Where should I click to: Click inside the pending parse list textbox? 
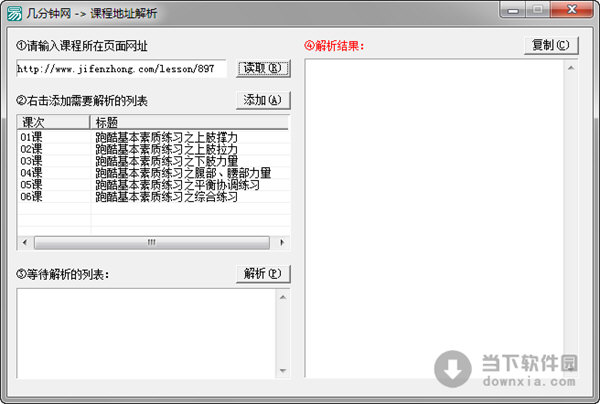[146, 333]
